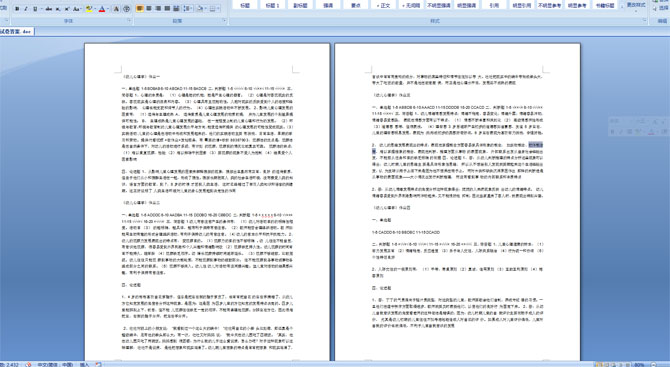
Task: Expand the font dialog launcher
Action: pos(129,20)
